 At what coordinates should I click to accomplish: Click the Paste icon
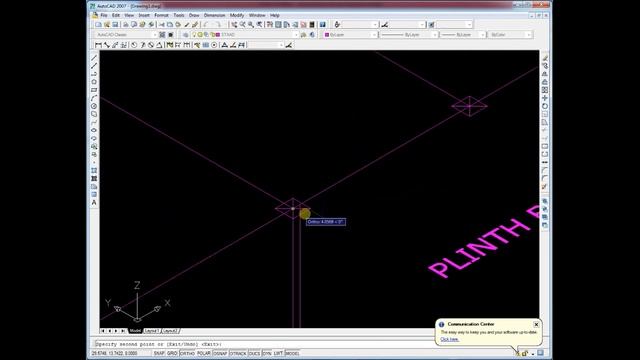click(178, 25)
